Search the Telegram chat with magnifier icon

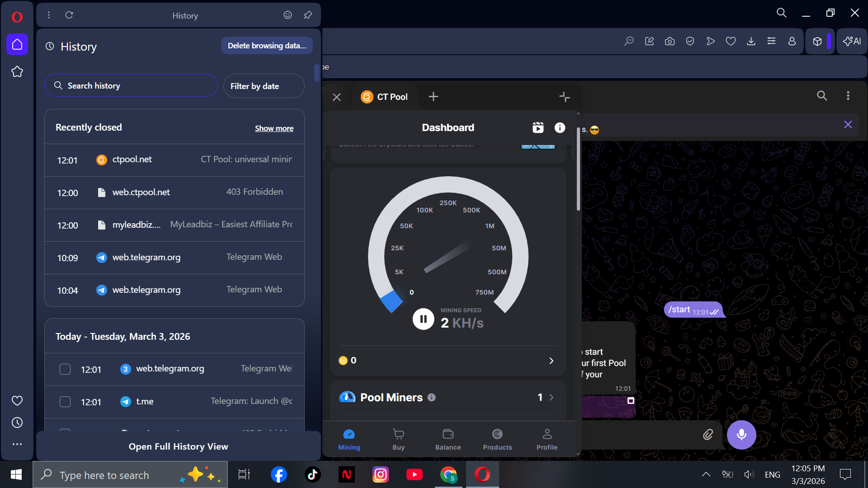pyautogui.click(x=822, y=95)
